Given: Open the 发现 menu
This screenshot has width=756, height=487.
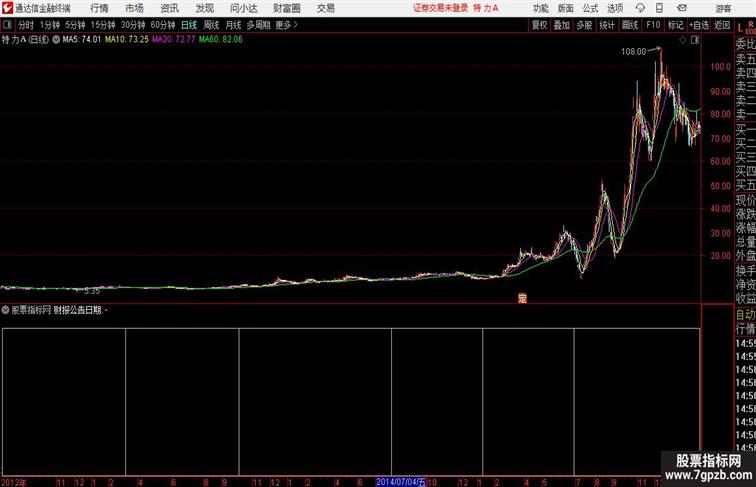Looking at the screenshot, I should (204, 8).
